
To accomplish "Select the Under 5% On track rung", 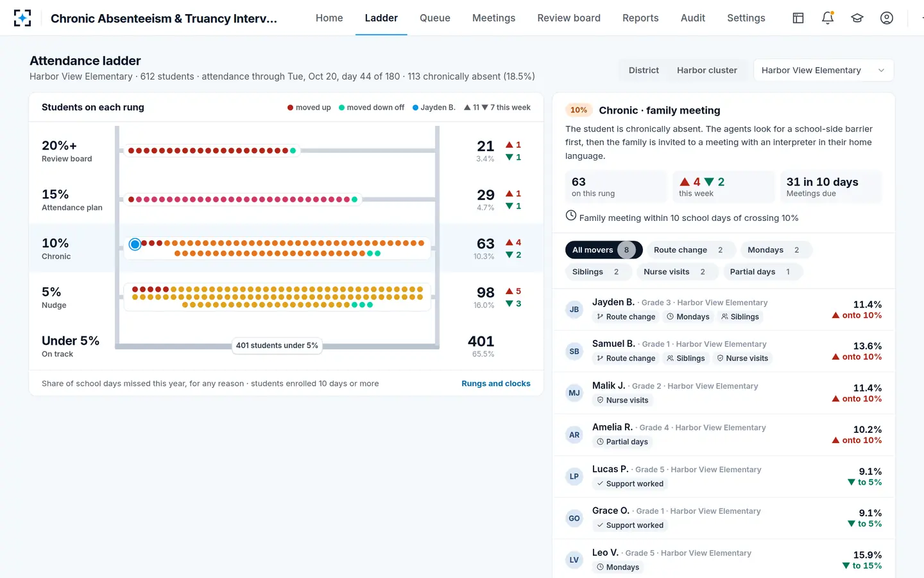I will tap(286, 346).
